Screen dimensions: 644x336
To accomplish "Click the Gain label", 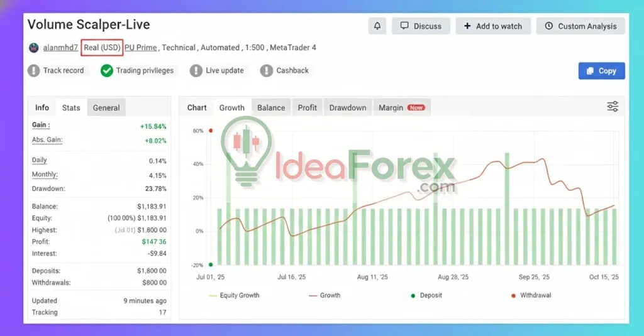I will [x=41, y=125].
